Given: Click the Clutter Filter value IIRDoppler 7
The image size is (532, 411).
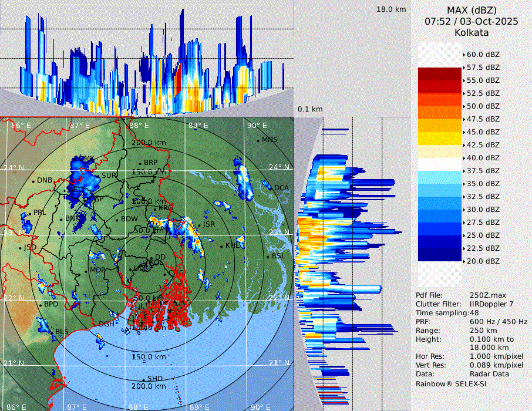Looking at the screenshot, I should 491,304.
